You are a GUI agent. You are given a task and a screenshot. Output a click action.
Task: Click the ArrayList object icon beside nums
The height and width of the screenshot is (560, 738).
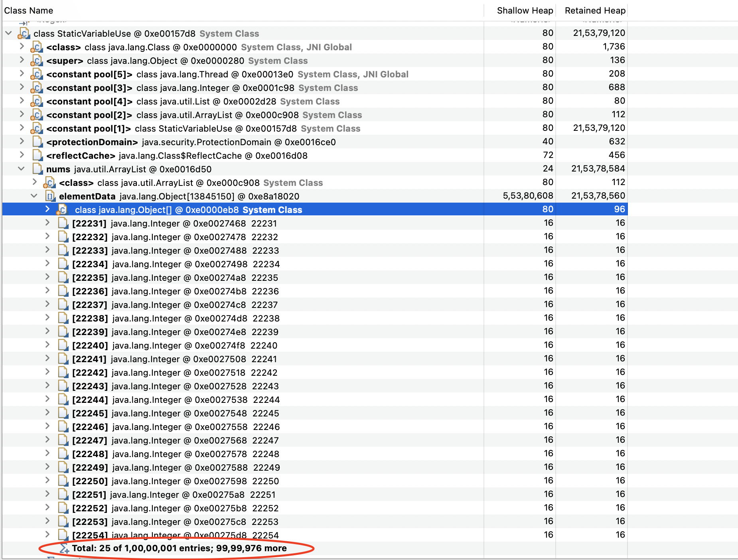click(x=38, y=169)
